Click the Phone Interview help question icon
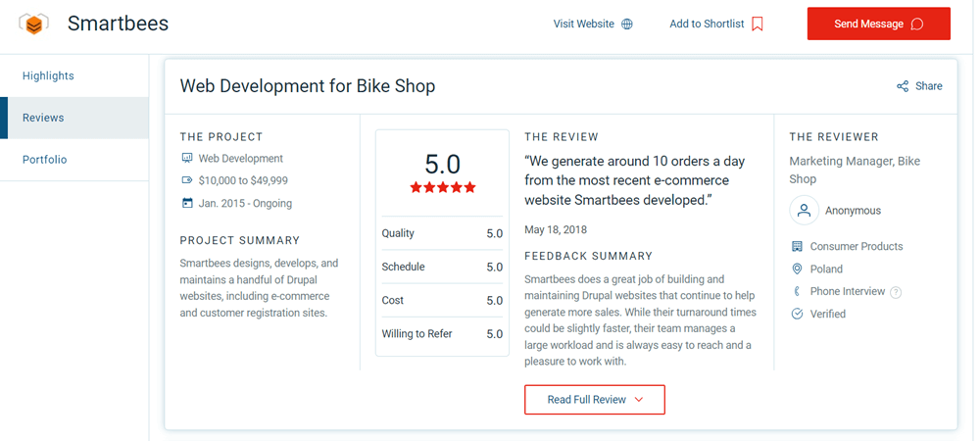The height and width of the screenshot is (441, 980). tap(896, 292)
